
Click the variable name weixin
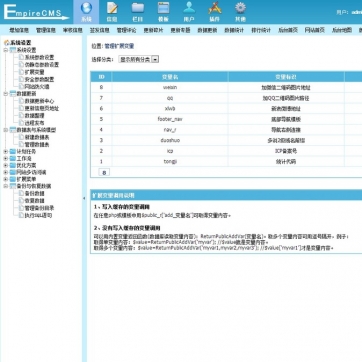(x=170, y=87)
